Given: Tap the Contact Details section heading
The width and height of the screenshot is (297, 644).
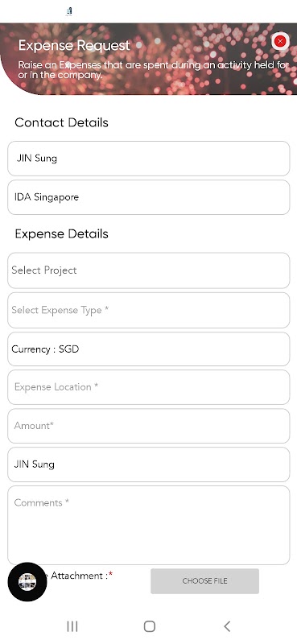Looking at the screenshot, I should 62,122.
